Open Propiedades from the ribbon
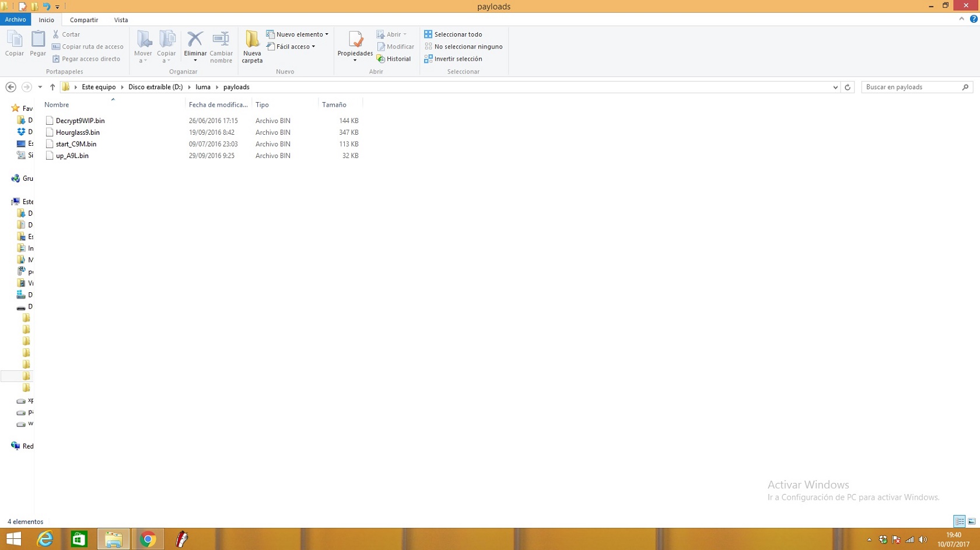Screen dimensions: 980x550 355,40
